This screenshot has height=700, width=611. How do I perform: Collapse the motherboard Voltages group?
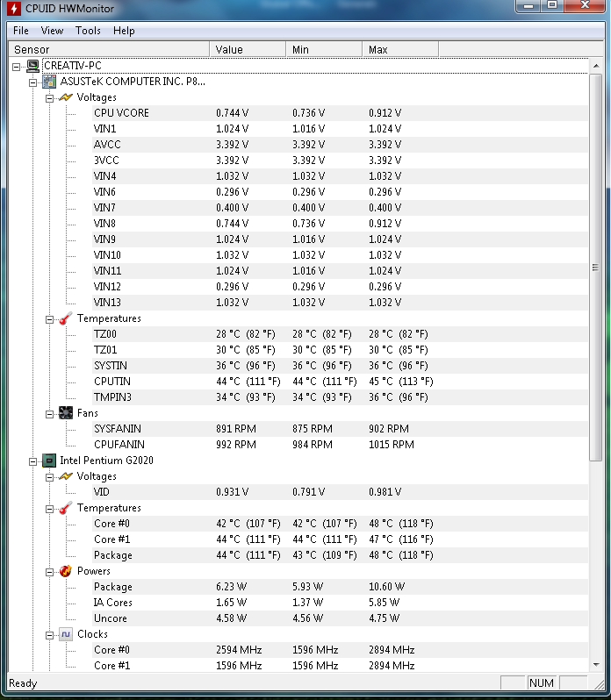(49, 98)
